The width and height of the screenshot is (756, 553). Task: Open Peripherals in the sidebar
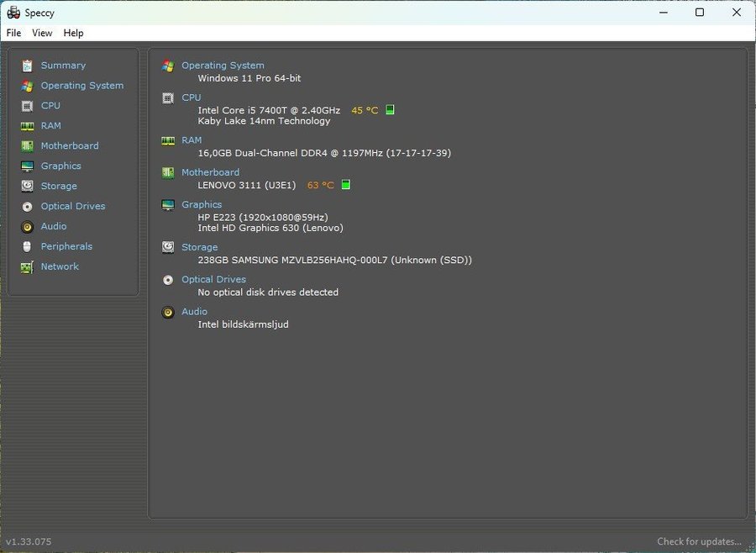click(66, 246)
